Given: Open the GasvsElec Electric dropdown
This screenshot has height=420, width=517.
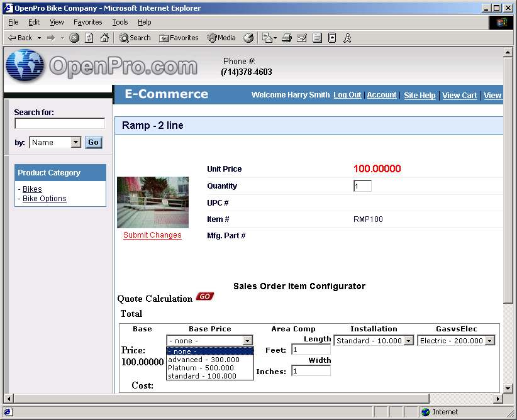Looking at the screenshot, I should (x=489, y=341).
